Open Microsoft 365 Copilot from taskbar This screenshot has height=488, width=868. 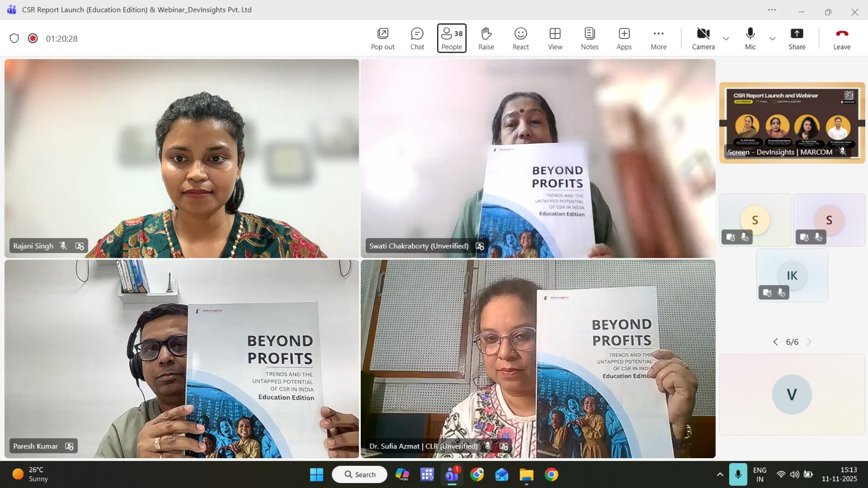[402, 474]
